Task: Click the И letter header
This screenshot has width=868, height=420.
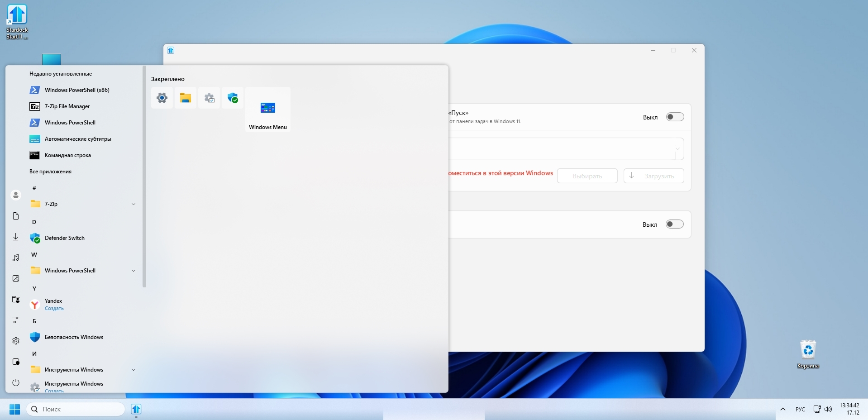Action: (34, 354)
